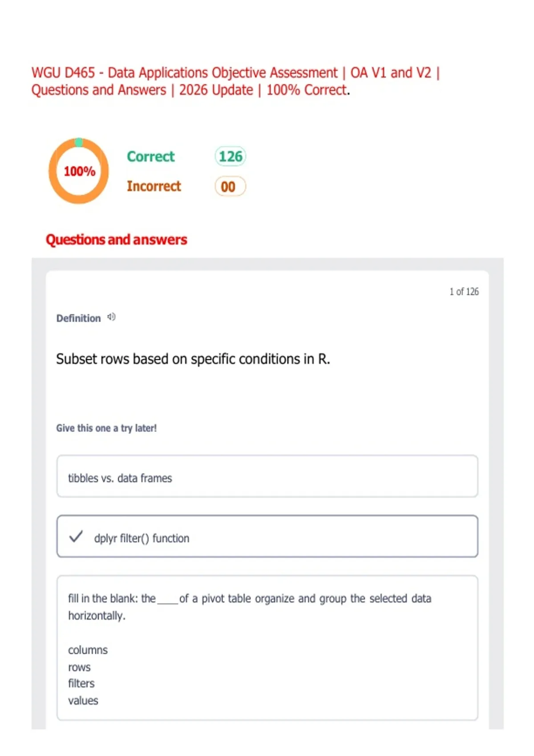Select the 'dplyr filter() function' answer option
This screenshot has height=756, width=534.
point(267,536)
